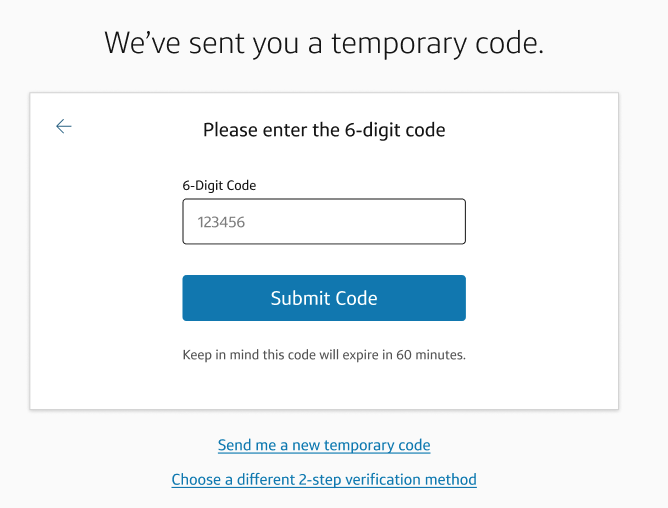This screenshot has width=668, height=508.
Task: Switch 2-step verification method via bottom link
Action: pos(324,480)
